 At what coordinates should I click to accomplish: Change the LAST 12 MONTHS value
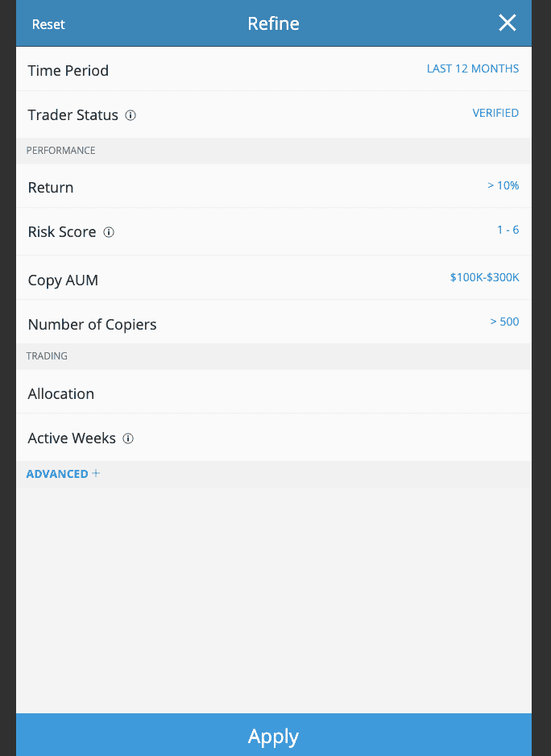click(473, 69)
